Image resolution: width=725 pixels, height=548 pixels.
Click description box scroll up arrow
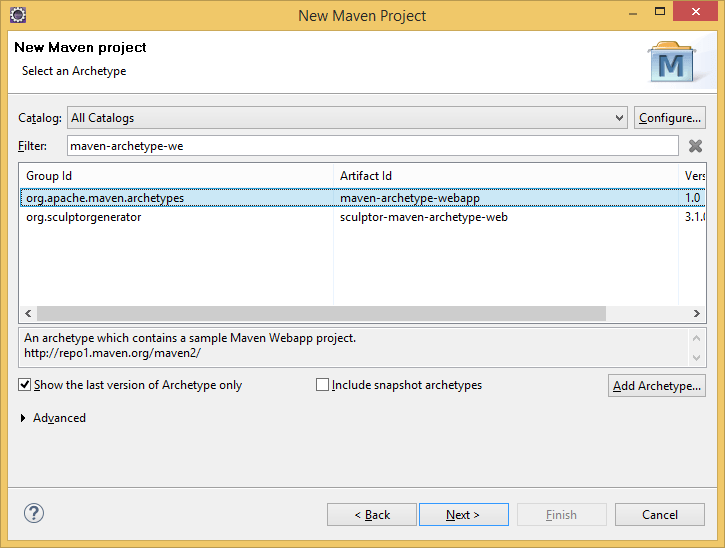coord(696,338)
